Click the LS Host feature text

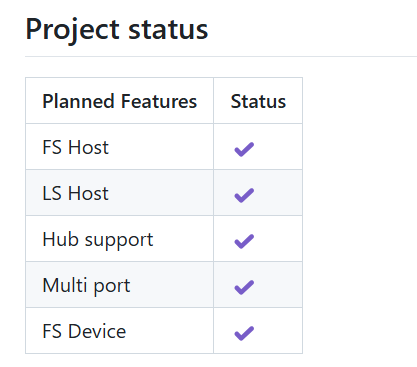coord(75,193)
